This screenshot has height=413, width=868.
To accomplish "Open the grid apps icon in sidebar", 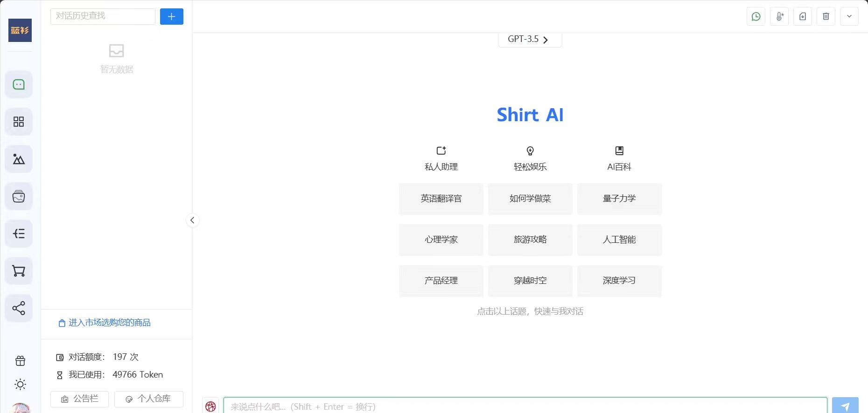I will 19,122.
